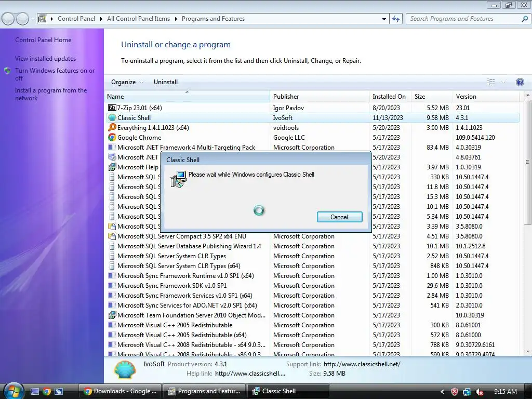The width and height of the screenshot is (532, 399).
Task: Cancel the Classic Shell configuration dialog
Action: (x=339, y=217)
